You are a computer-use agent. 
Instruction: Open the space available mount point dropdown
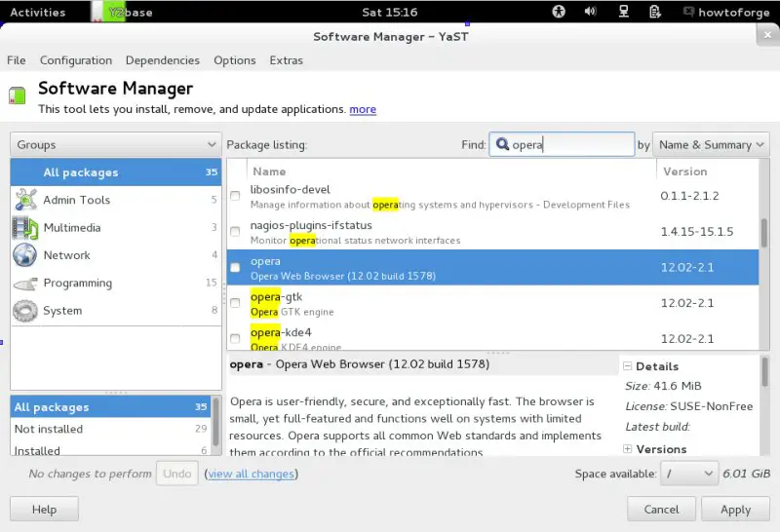[x=689, y=474]
